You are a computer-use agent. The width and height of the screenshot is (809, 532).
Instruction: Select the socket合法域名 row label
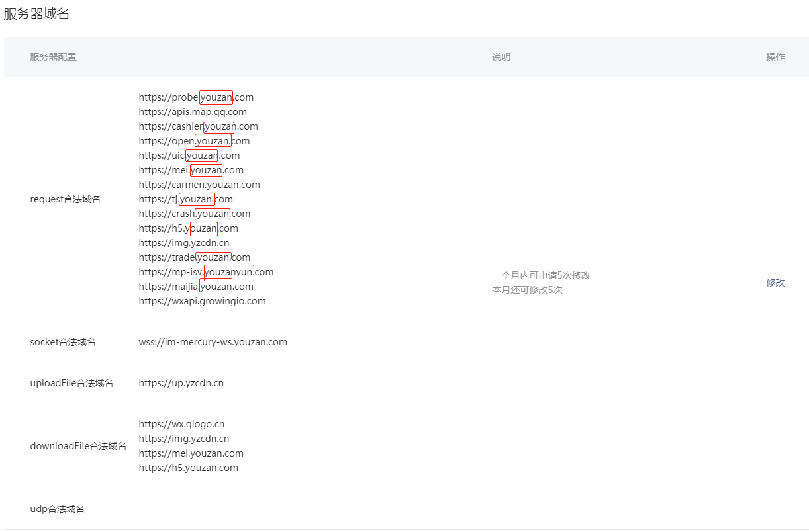click(x=63, y=342)
